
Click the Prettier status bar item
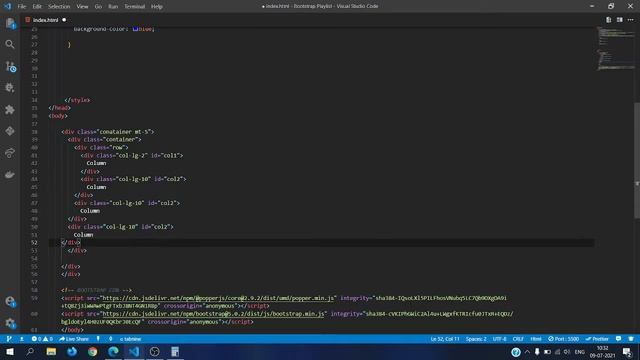pyautogui.click(x=597, y=339)
